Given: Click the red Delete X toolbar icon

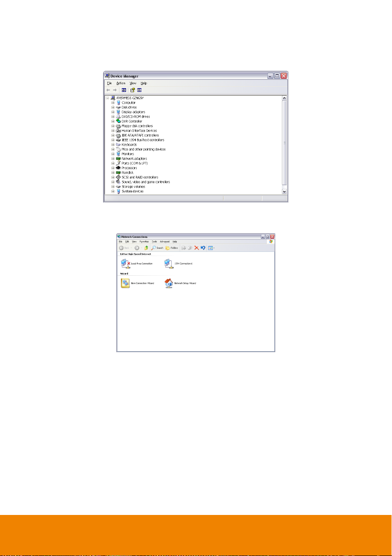Looking at the screenshot, I should 196,248.
